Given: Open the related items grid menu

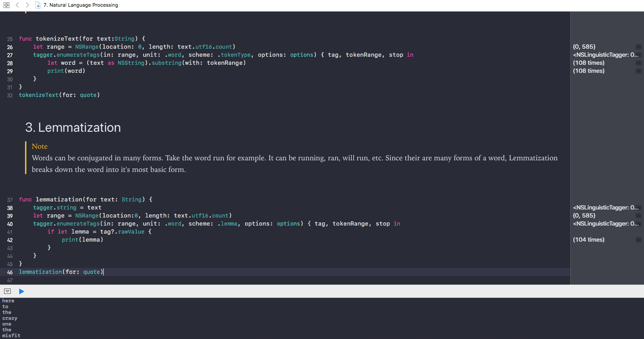Looking at the screenshot, I should 6,5.
